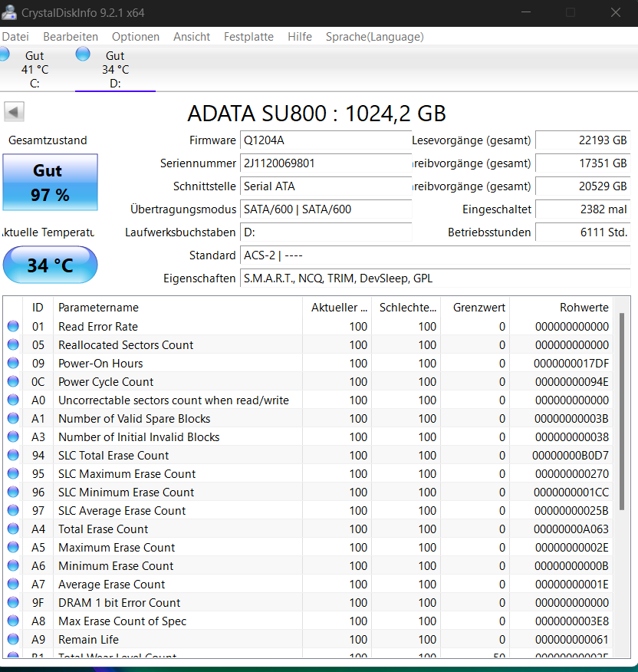Viewport: 638px width, 672px height.
Task: Click the Standard field ACS-2
Action: [x=435, y=255]
